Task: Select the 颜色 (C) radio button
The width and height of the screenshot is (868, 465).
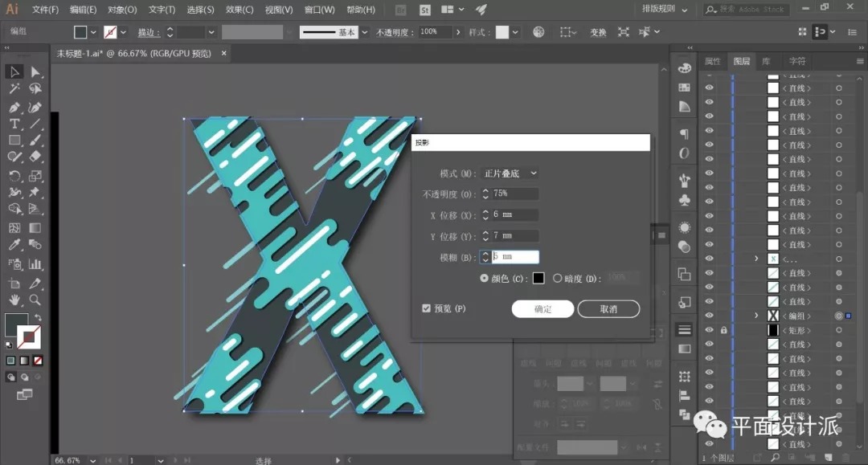Action: [x=484, y=278]
